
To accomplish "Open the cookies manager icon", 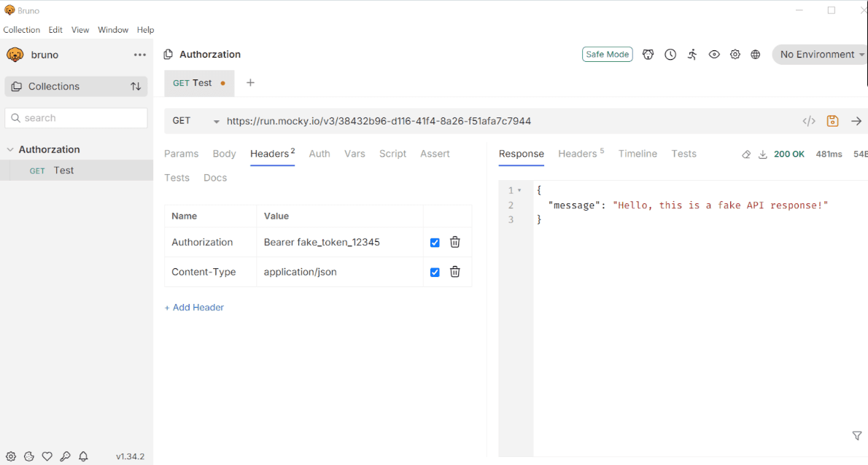I will click(29, 456).
